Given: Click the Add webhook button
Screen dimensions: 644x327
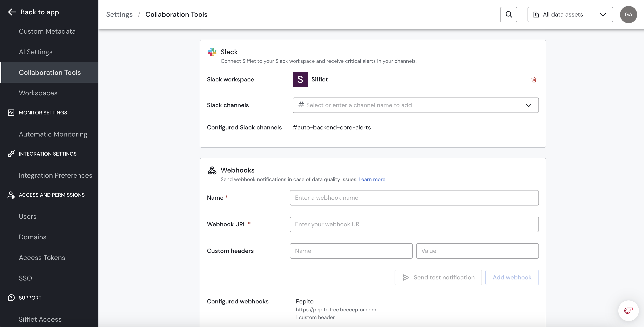Looking at the screenshot, I should coord(512,277).
